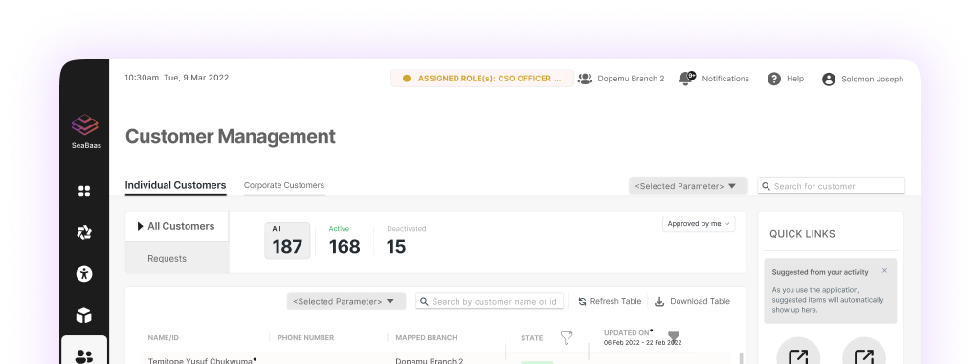
Task: Click the Refresh Table button
Action: (610, 302)
